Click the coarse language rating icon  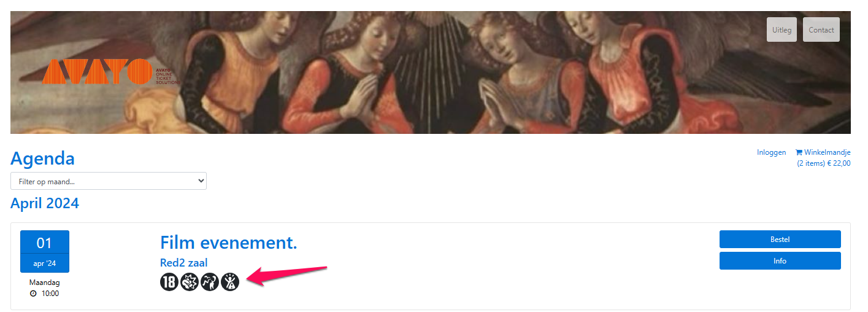pos(210,282)
